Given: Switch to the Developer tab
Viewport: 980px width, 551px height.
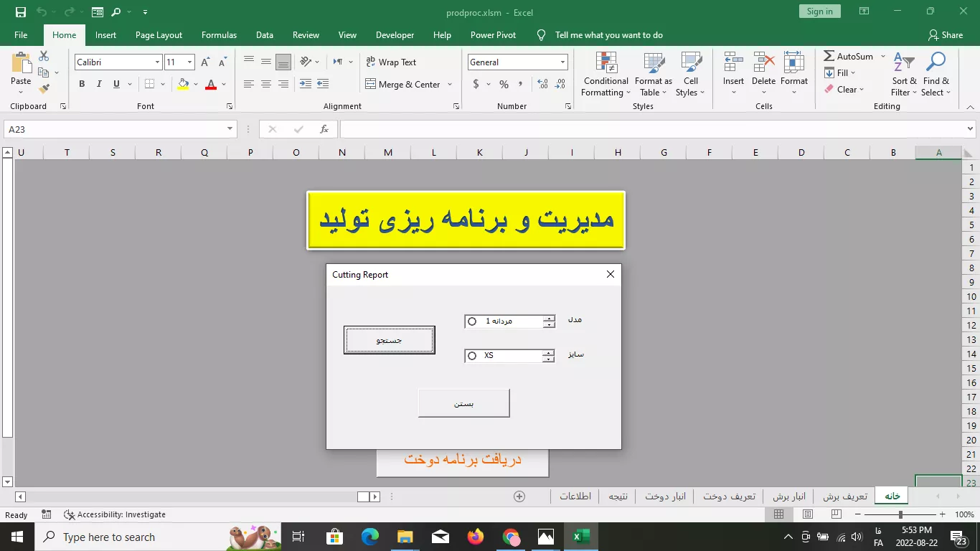Looking at the screenshot, I should tap(395, 35).
